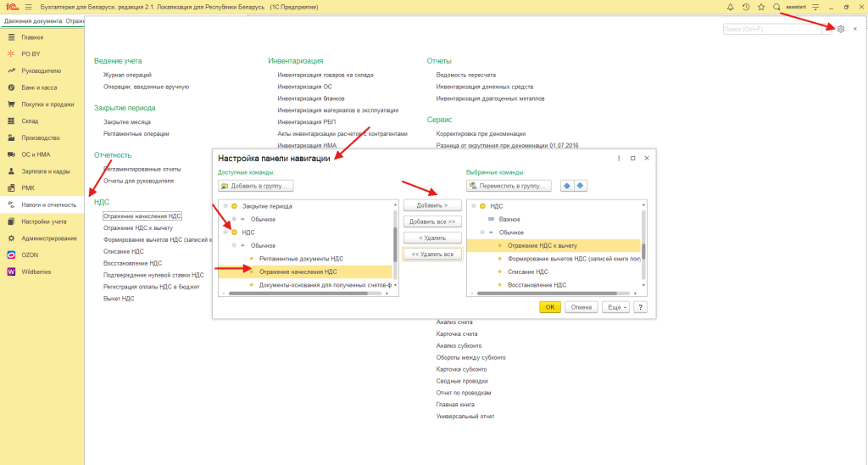Select Регламентные документы НДС tree row

(x=305, y=259)
